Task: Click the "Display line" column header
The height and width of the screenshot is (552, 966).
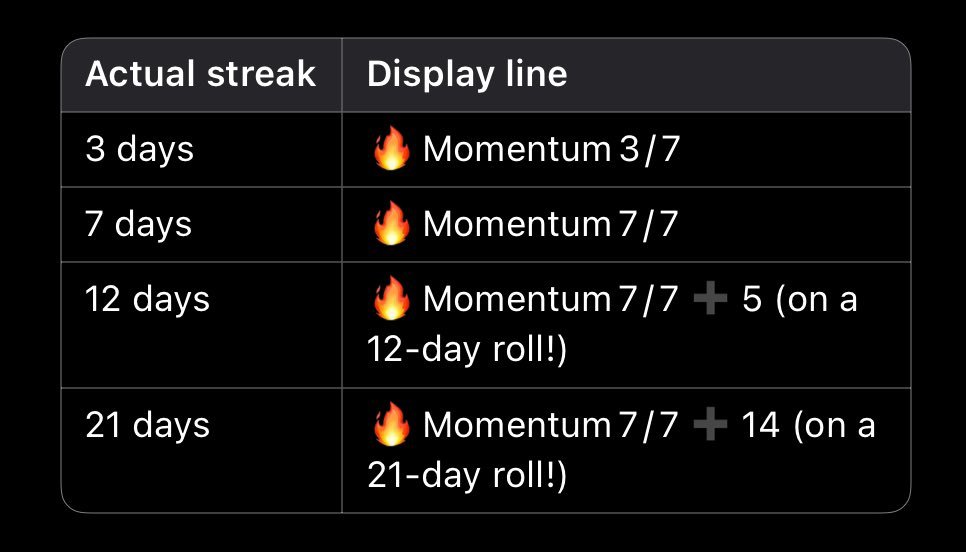Action: [467, 74]
